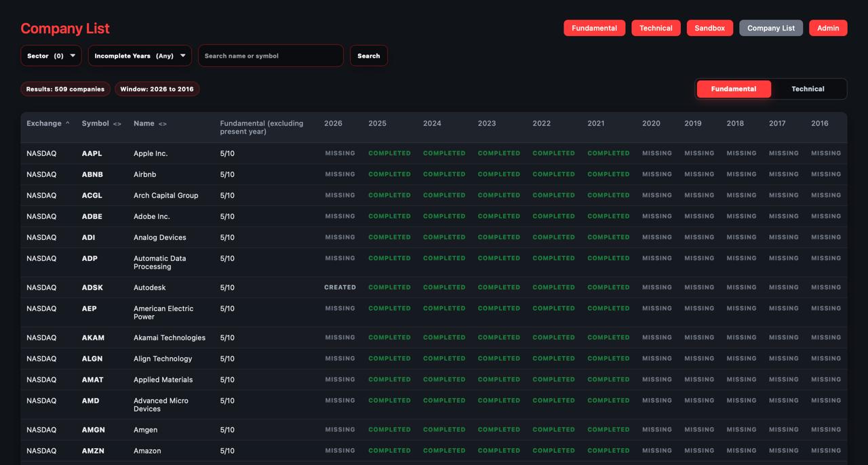Click the MISSING status for AAPL 2026
Viewport: 868px width, 465px height.
pos(340,153)
